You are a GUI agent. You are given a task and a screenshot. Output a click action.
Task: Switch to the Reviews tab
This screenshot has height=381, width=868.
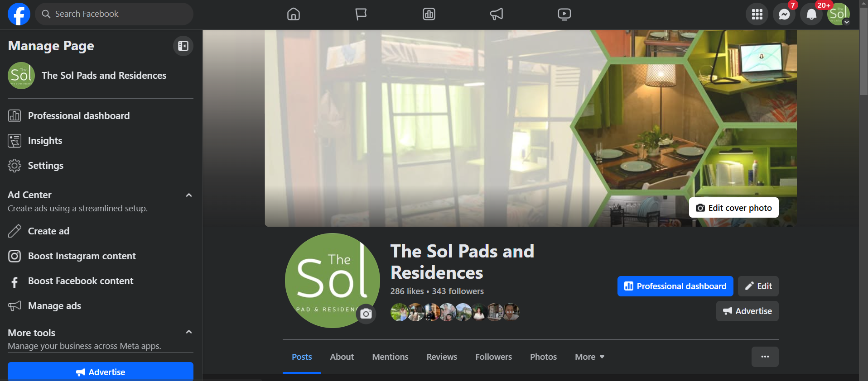click(x=442, y=357)
